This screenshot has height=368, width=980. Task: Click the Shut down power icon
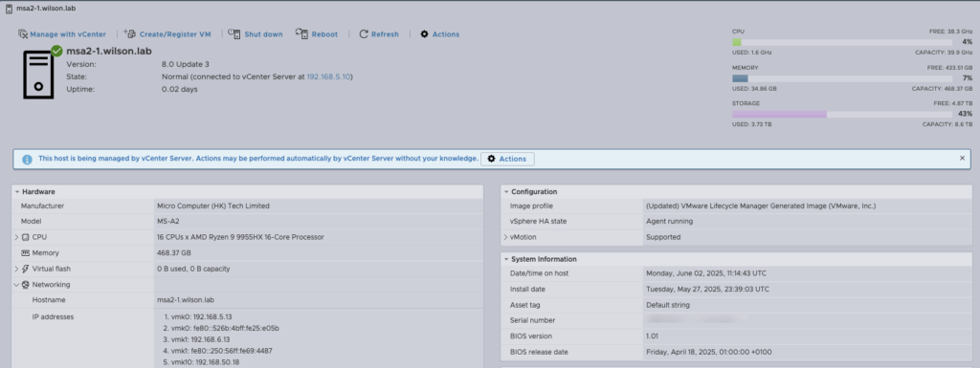tap(234, 33)
